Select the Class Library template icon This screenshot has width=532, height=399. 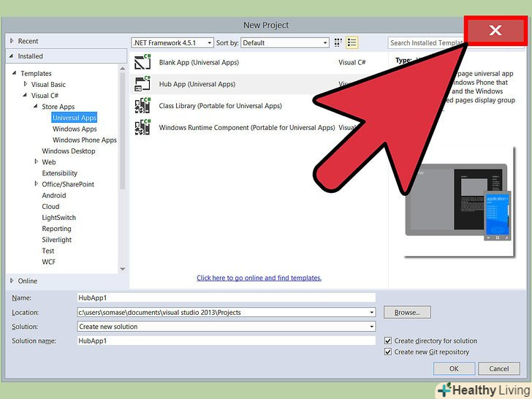[x=142, y=107]
